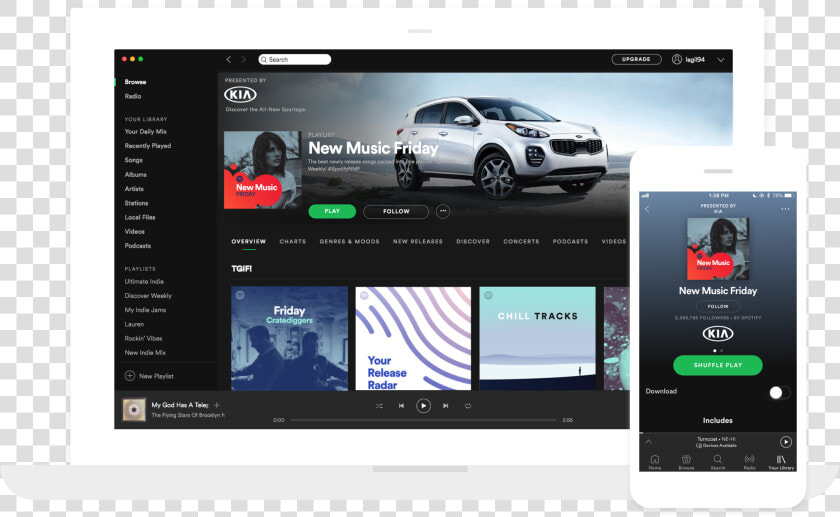Click the UPGRADE button

636,59
